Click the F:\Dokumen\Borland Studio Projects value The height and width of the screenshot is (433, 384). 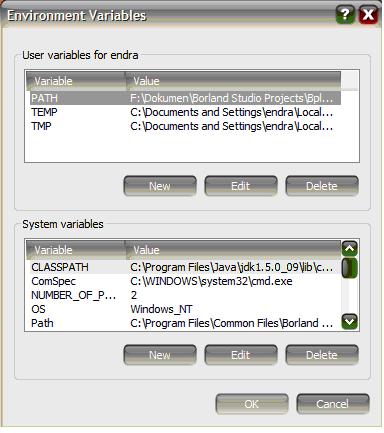(232, 98)
